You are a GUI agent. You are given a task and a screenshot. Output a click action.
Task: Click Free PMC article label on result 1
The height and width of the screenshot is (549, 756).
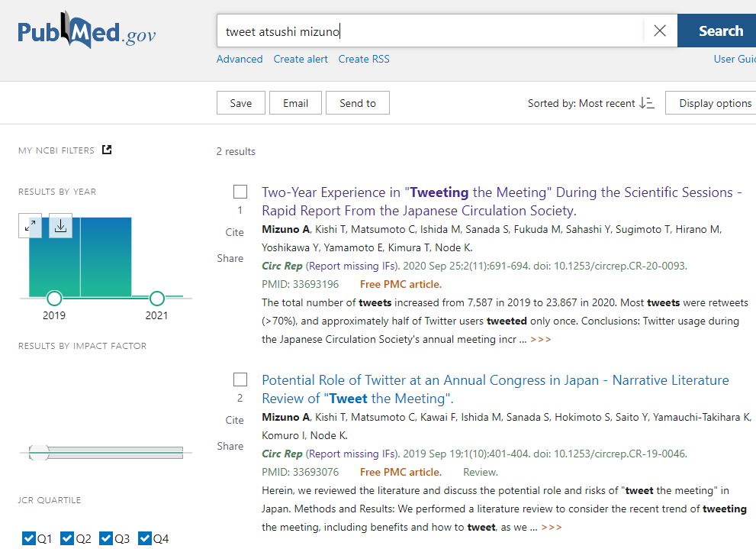(x=401, y=285)
